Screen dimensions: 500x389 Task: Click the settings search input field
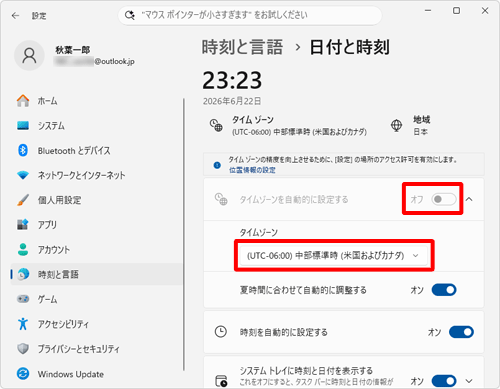250,15
